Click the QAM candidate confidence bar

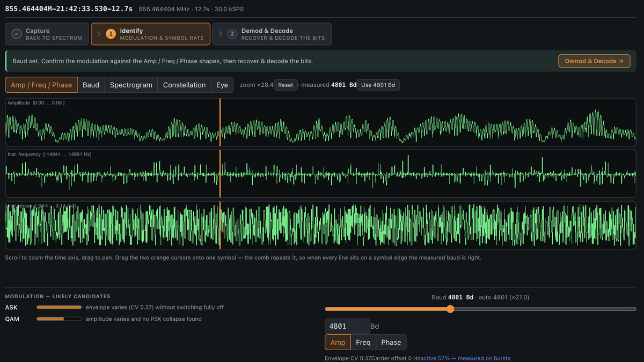tap(59, 319)
